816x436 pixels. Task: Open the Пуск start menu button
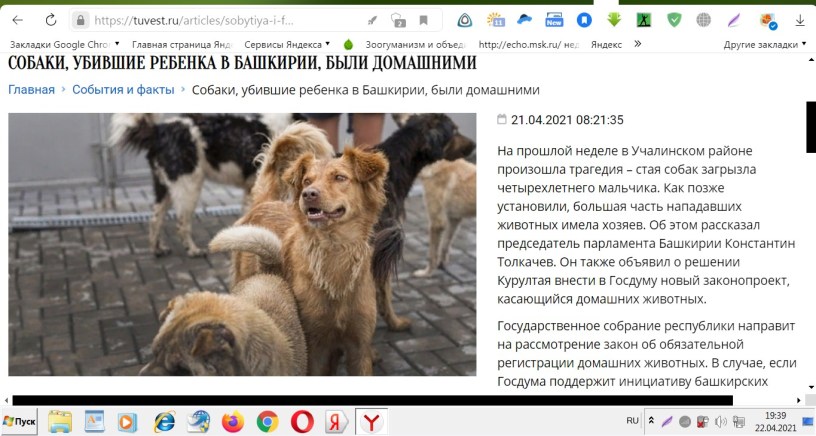pyautogui.click(x=20, y=422)
